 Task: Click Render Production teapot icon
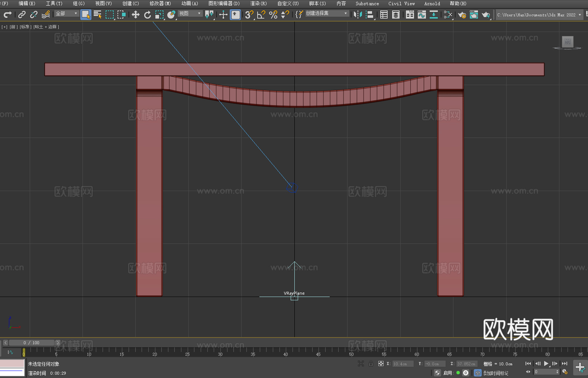tap(486, 14)
